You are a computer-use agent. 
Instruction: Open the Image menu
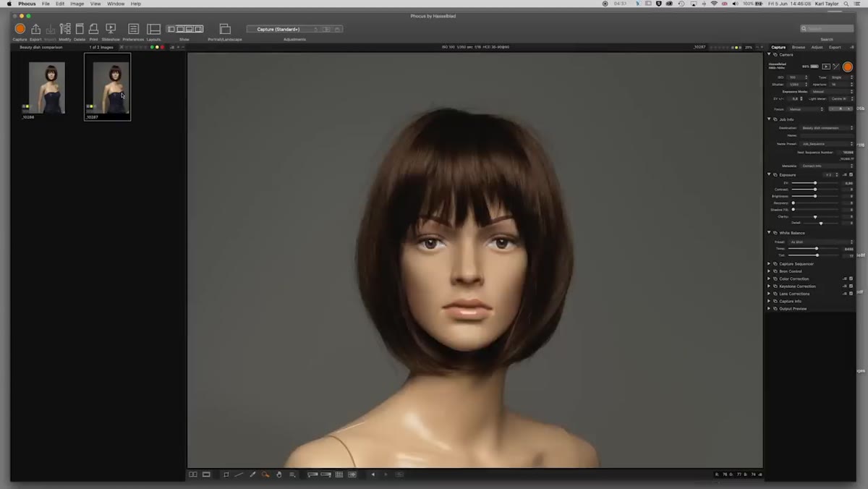[77, 4]
